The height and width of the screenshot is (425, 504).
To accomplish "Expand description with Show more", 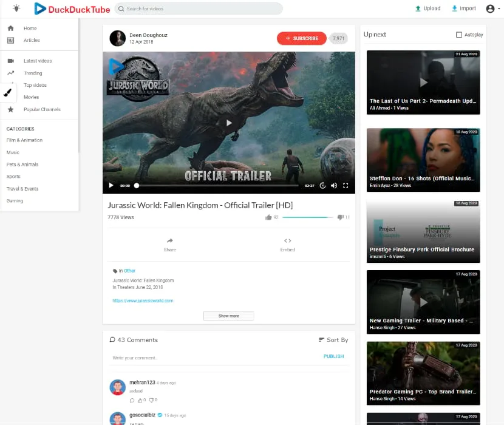I will pos(228,316).
